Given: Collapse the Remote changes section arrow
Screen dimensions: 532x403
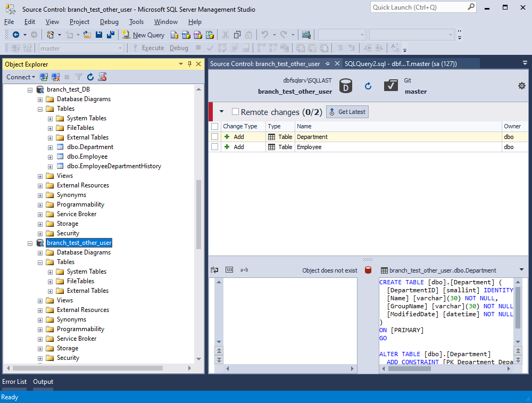Looking at the screenshot, I should (x=221, y=111).
